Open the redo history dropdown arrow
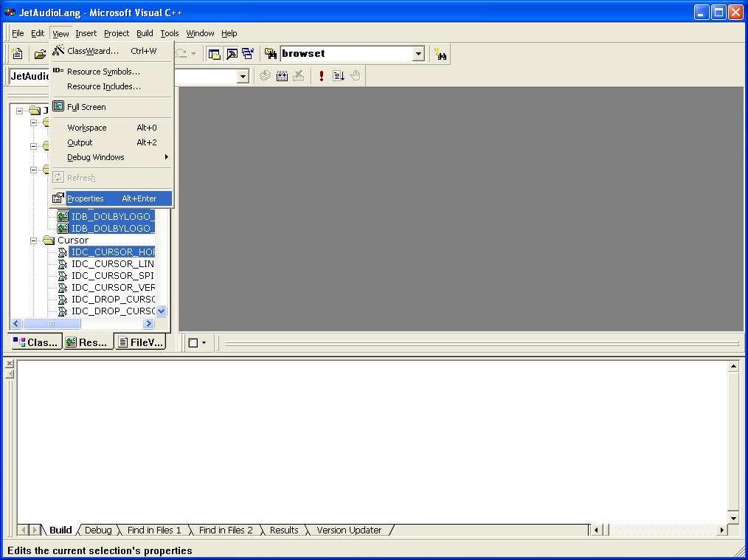 click(x=194, y=54)
